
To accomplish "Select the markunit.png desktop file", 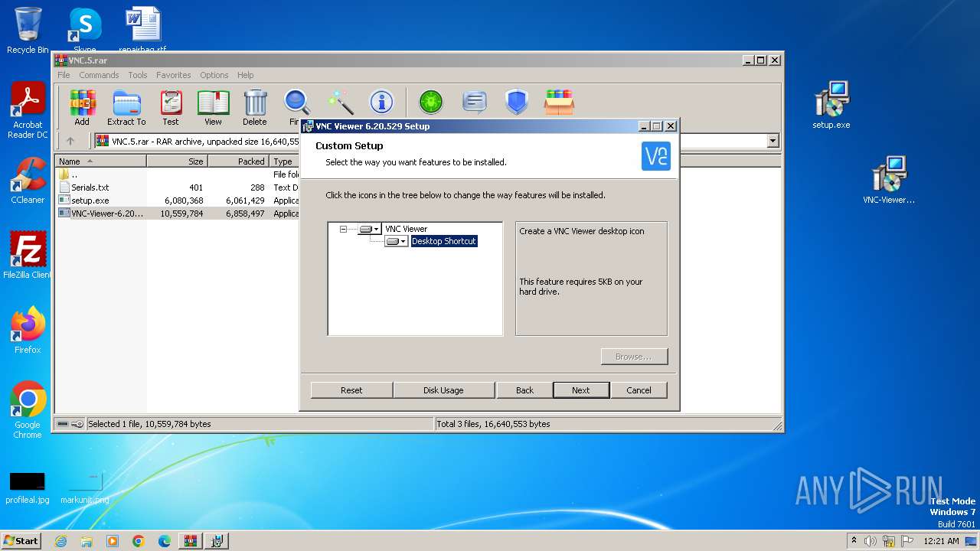I will [x=85, y=487].
